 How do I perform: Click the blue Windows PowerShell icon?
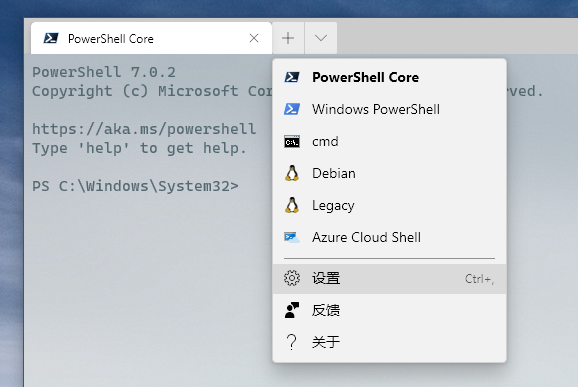[x=292, y=109]
